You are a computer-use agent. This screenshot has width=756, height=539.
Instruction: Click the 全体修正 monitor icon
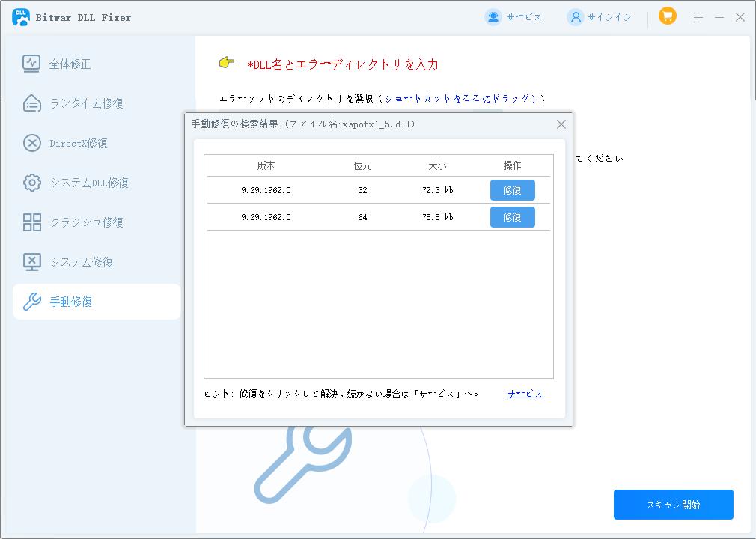coord(31,64)
